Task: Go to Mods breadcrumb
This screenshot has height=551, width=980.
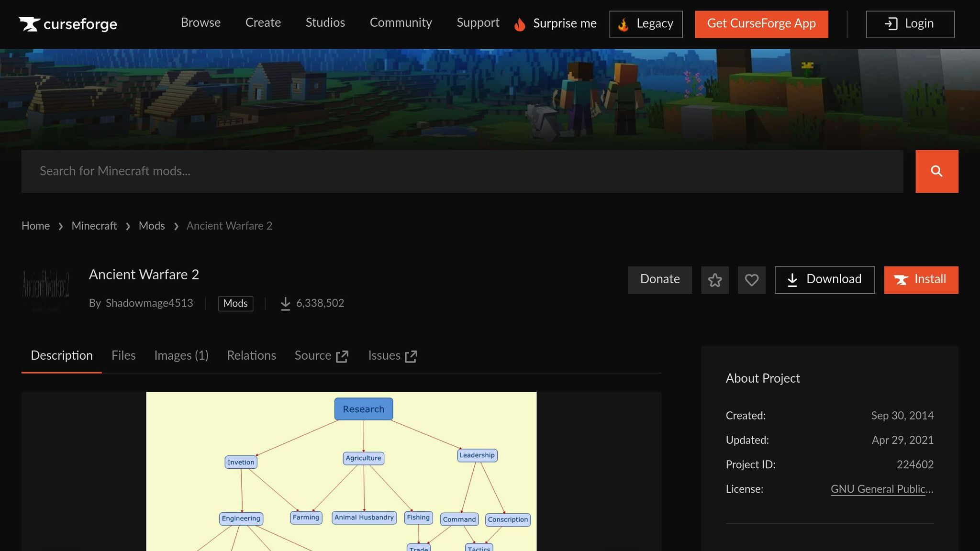Action: click(152, 226)
